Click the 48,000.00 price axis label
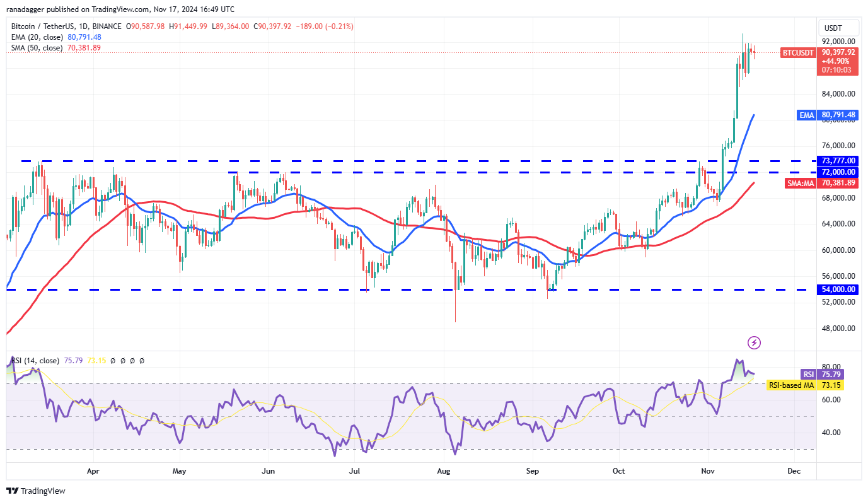 click(x=839, y=329)
